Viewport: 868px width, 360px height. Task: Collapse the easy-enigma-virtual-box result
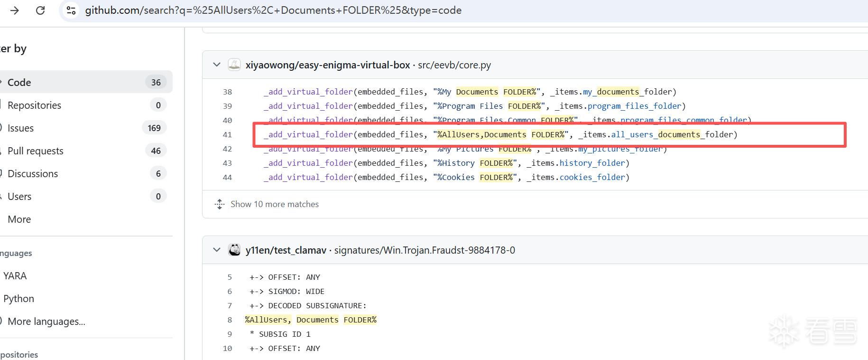217,65
